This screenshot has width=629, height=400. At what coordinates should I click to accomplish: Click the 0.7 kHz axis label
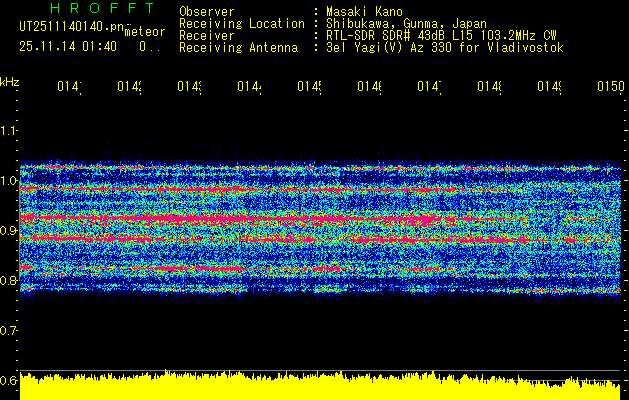tap(8, 330)
